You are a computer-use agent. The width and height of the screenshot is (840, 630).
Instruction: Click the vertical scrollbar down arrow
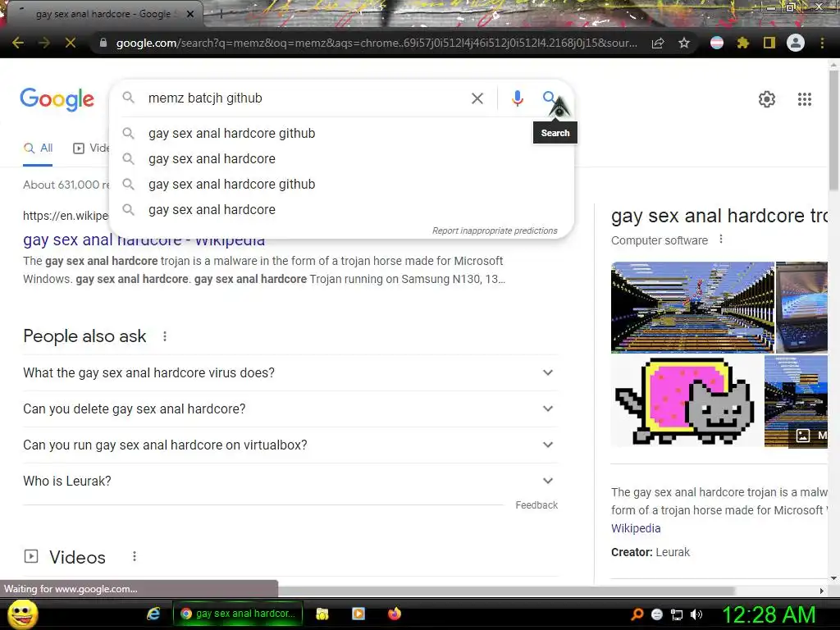click(x=833, y=578)
